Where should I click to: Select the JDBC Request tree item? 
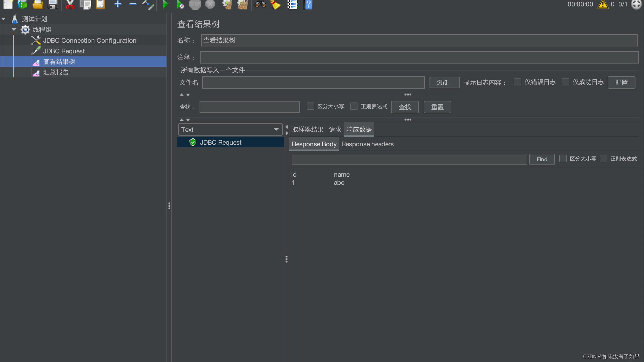point(64,51)
